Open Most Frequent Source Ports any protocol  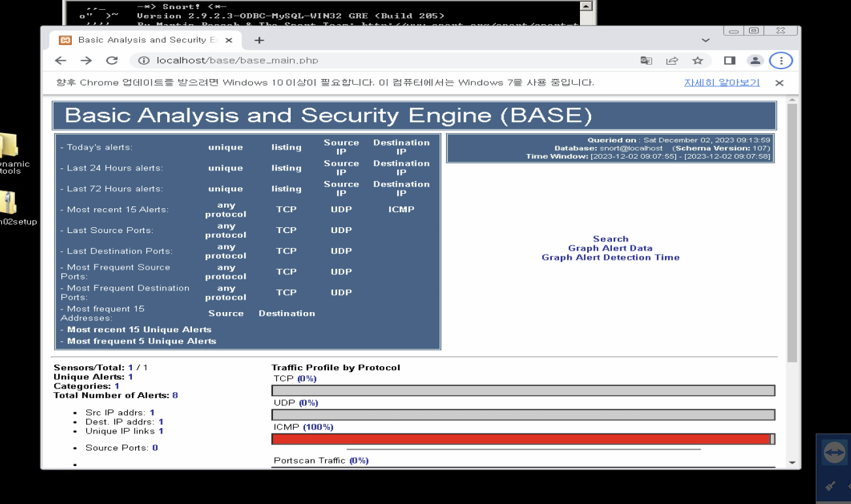pyautogui.click(x=225, y=272)
